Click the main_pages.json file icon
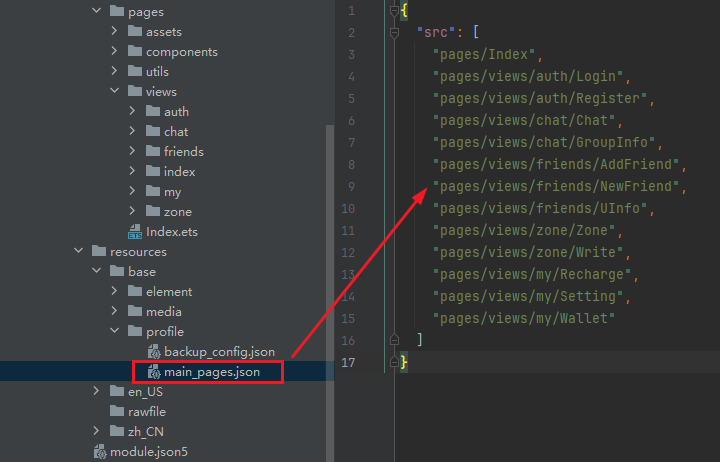Image resolution: width=720 pixels, height=462 pixels. coord(154,372)
